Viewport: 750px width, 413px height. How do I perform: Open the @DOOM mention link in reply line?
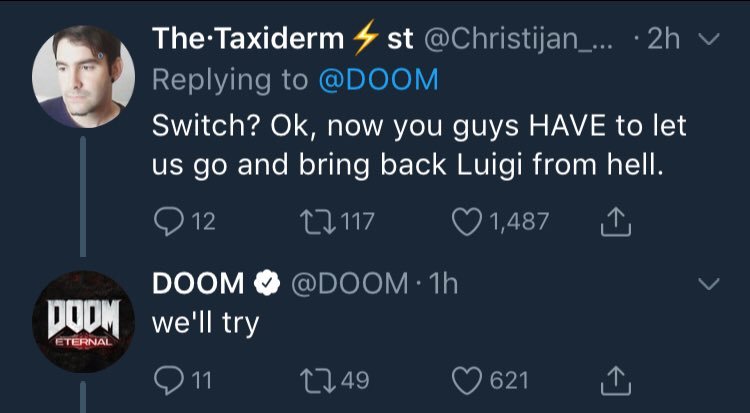pyautogui.click(x=377, y=80)
